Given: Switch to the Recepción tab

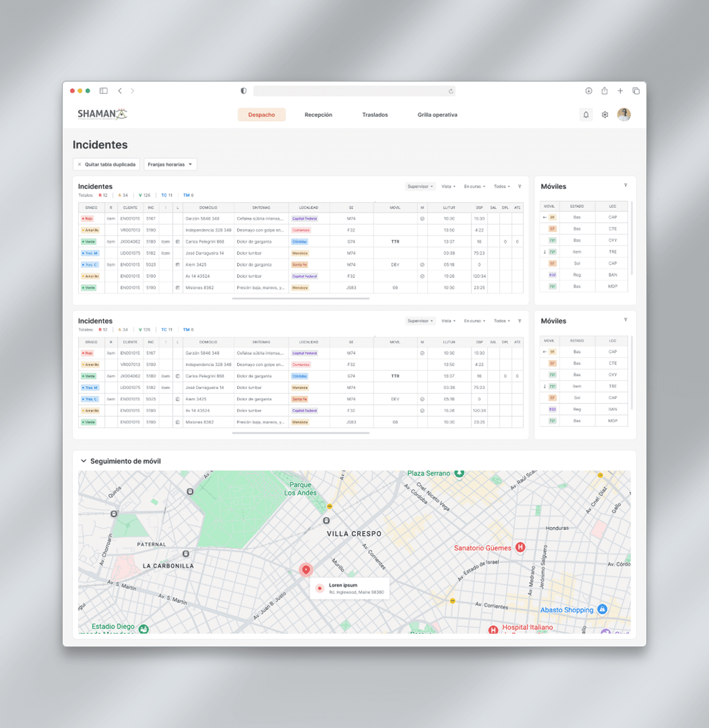Looking at the screenshot, I should [x=318, y=115].
